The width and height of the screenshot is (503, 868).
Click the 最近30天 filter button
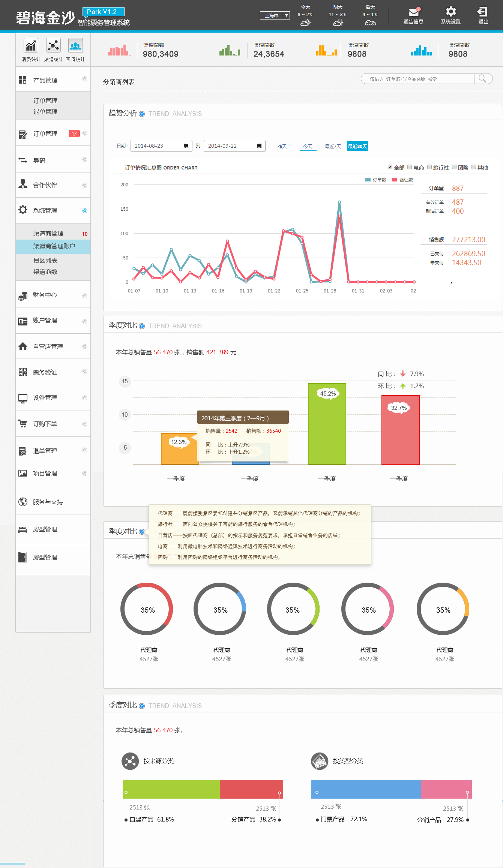coord(357,146)
